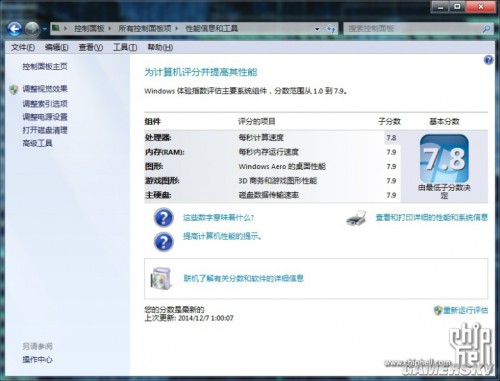This screenshot has width=500, height=381.
Task: Click the blue help question icon top right
Action: click(488, 60)
